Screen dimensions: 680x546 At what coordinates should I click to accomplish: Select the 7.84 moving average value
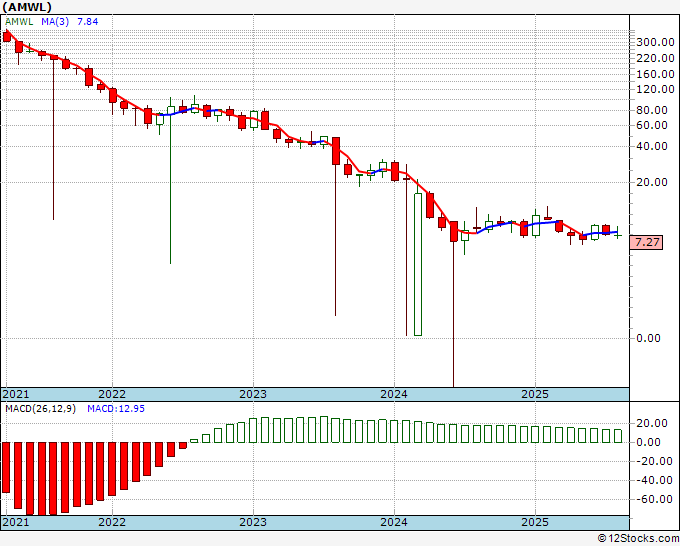88,22
